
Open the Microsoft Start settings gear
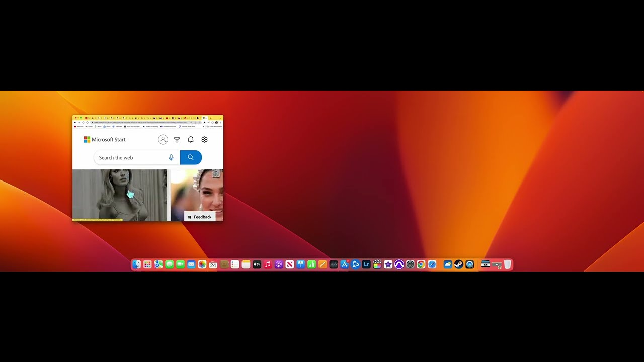click(x=204, y=140)
